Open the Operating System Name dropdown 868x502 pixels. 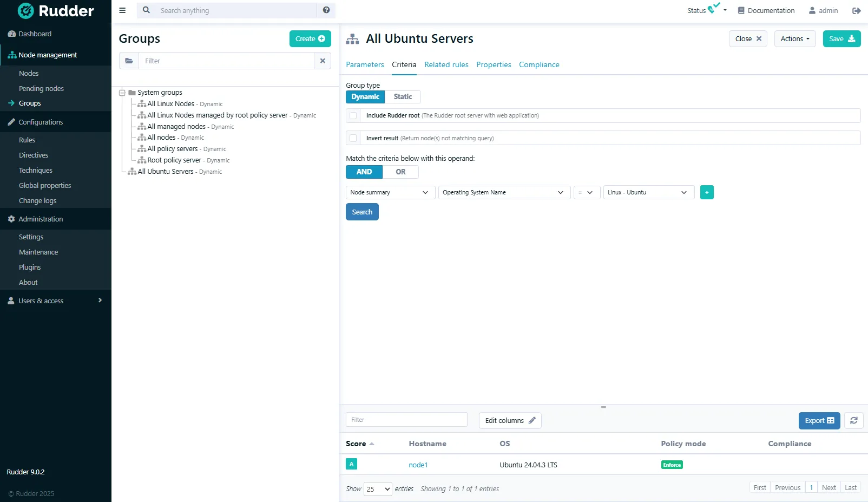pos(503,192)
